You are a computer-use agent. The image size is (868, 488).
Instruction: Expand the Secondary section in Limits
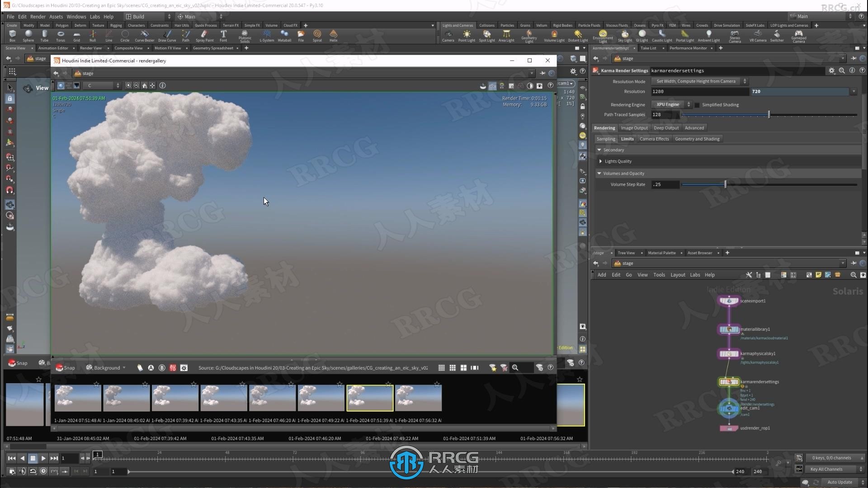600,150
